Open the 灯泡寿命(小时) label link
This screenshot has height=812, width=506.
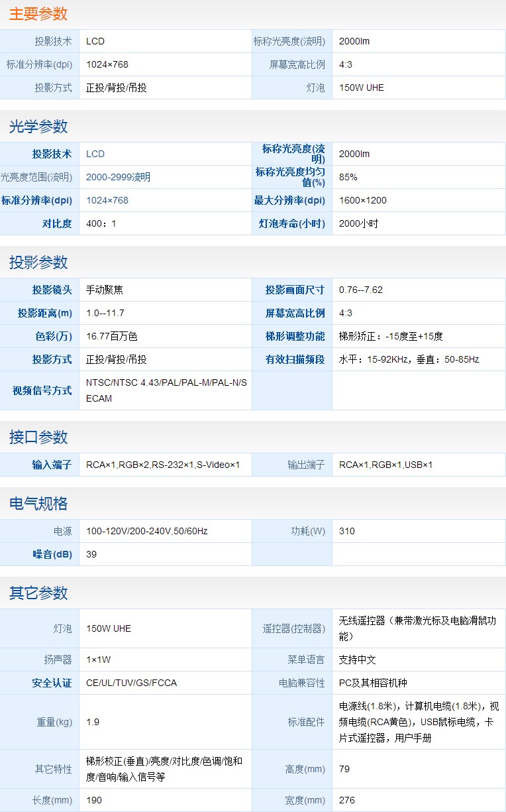[x=291, y=223]
